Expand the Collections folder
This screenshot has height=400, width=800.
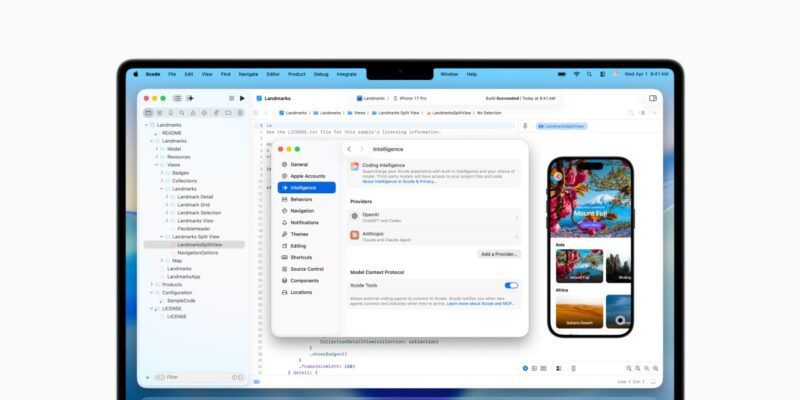162,181
